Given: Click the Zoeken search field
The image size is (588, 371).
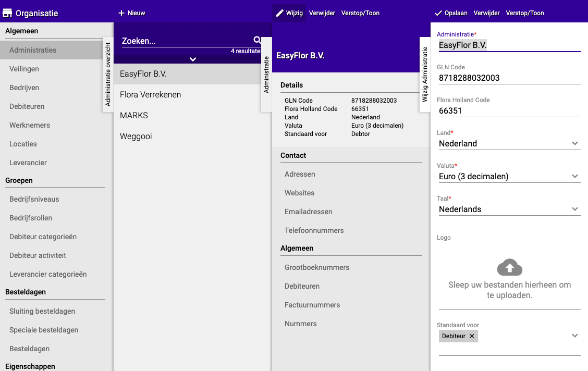Looking at the screenshot, I should click(x=187, y=41).
